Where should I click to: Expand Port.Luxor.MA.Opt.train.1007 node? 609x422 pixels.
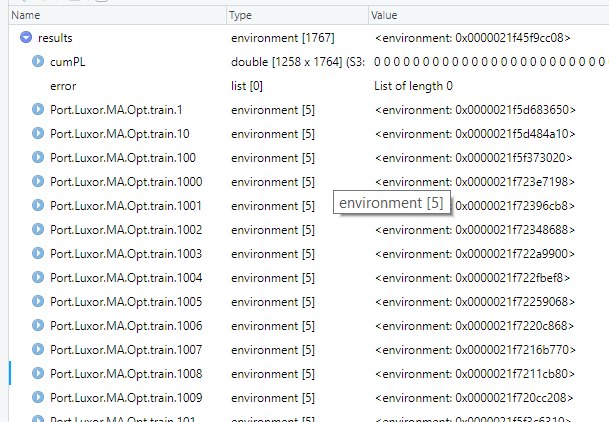pos(38,350)
